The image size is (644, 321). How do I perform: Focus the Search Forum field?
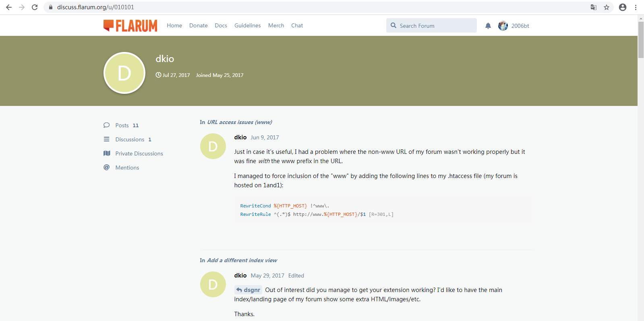(431, 25)
